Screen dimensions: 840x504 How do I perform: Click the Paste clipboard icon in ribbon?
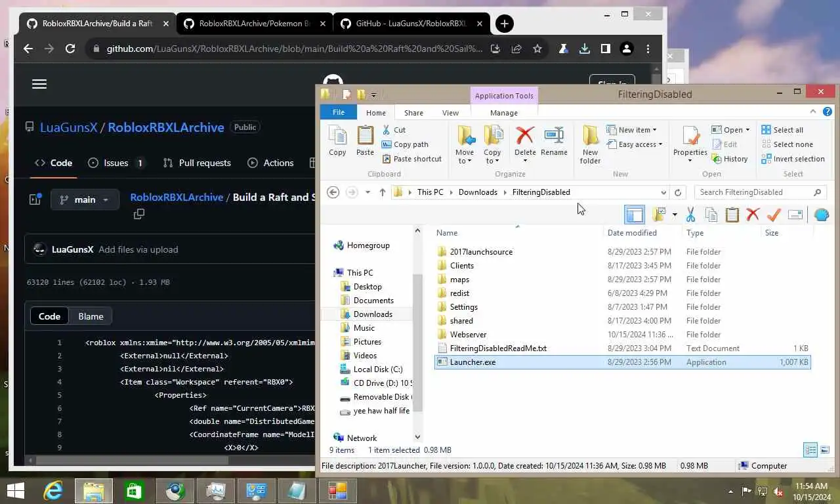coord(365,141)
